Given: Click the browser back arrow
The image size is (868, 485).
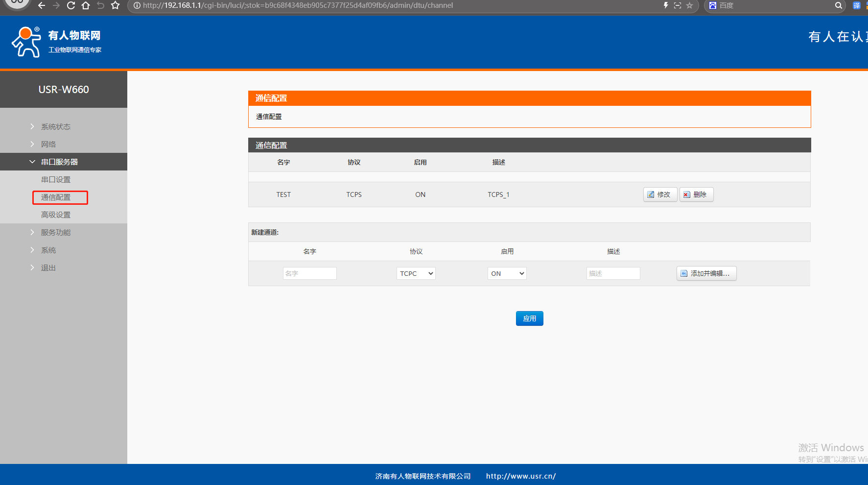Looking at the screenshot, I should 42,5.
